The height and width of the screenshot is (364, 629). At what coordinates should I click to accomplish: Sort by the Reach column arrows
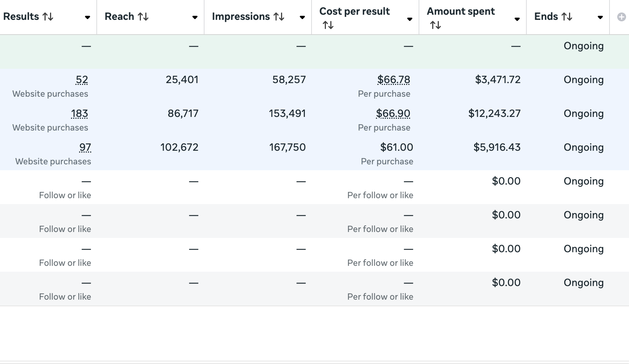143,17
